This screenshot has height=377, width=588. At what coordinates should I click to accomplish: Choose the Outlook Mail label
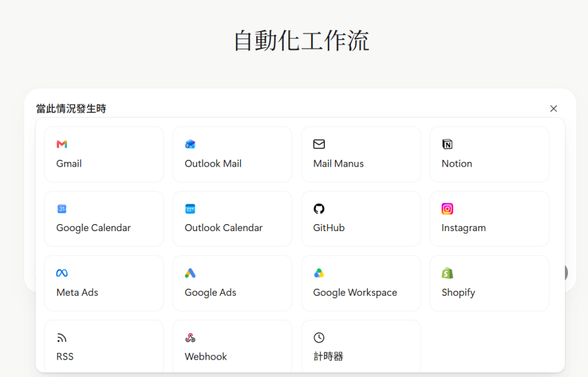[213, 164]
